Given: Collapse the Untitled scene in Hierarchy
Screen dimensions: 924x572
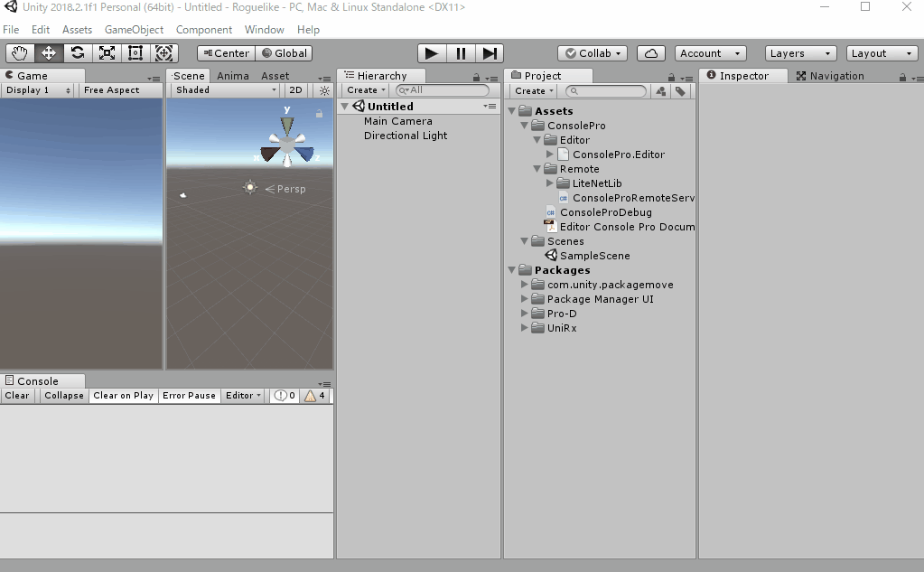Looking at the screenshot, I should click(345, 107).
